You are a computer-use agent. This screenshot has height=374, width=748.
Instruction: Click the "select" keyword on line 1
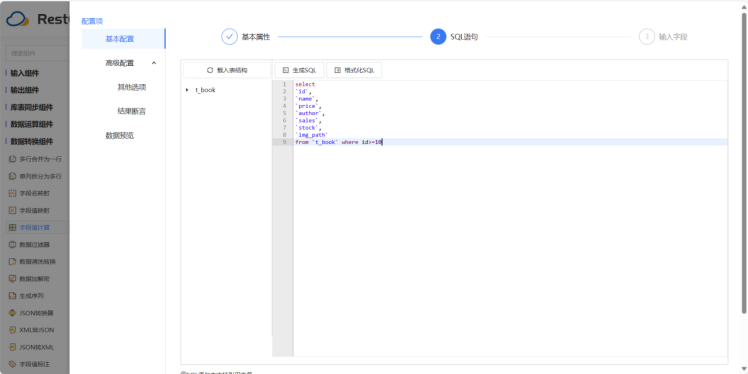pyautogui.click(x=305, y=84)
